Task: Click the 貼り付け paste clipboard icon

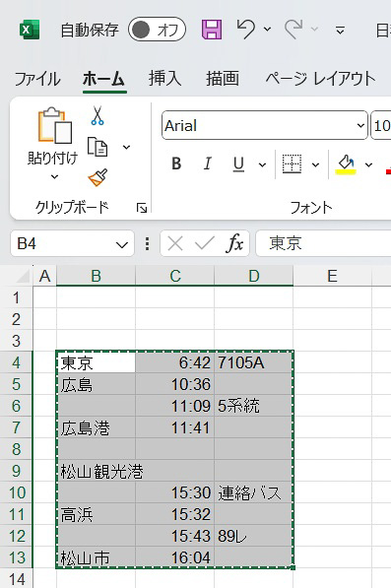Action: [x=55, y=126]
